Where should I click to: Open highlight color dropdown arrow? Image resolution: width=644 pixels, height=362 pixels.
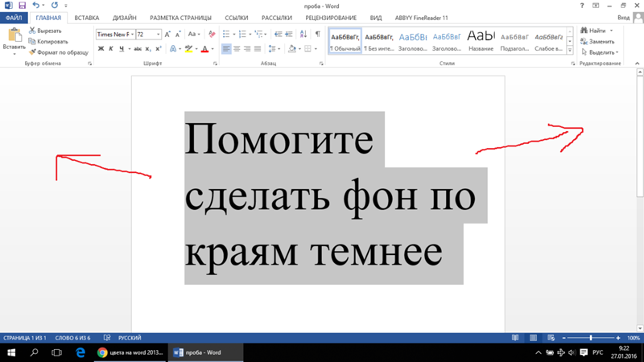[196, 49]
